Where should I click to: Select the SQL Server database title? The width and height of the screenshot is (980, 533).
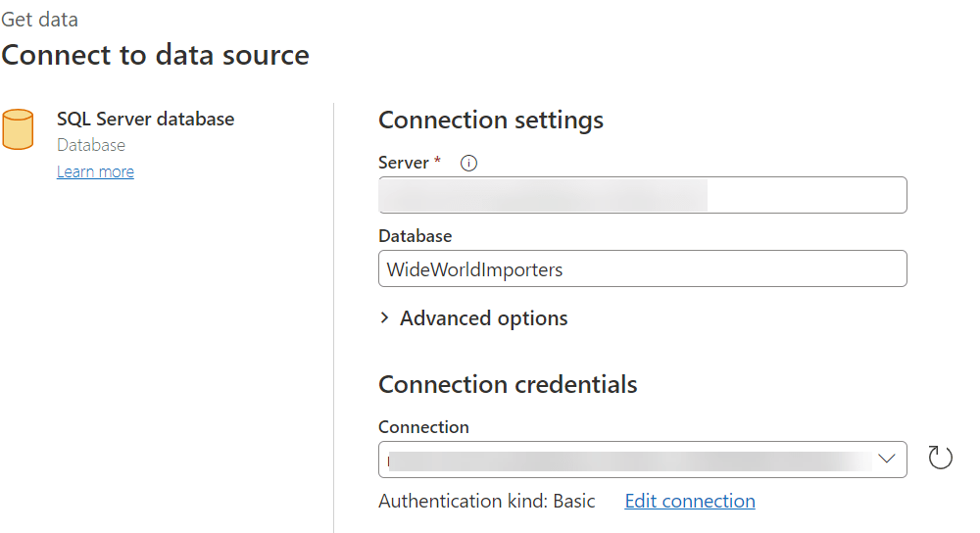[145, 119]
